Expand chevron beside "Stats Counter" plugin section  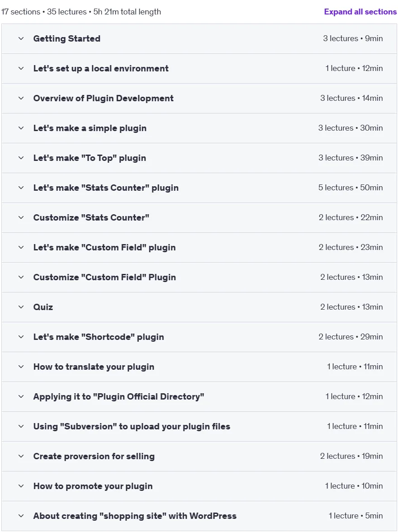click(x=21, y=188)
